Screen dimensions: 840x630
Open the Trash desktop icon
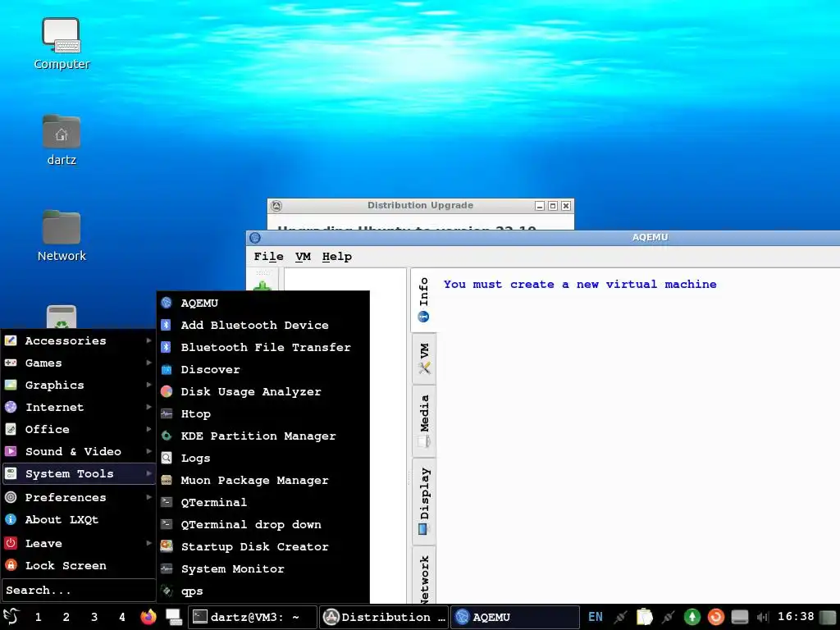(x=62, y=317)
